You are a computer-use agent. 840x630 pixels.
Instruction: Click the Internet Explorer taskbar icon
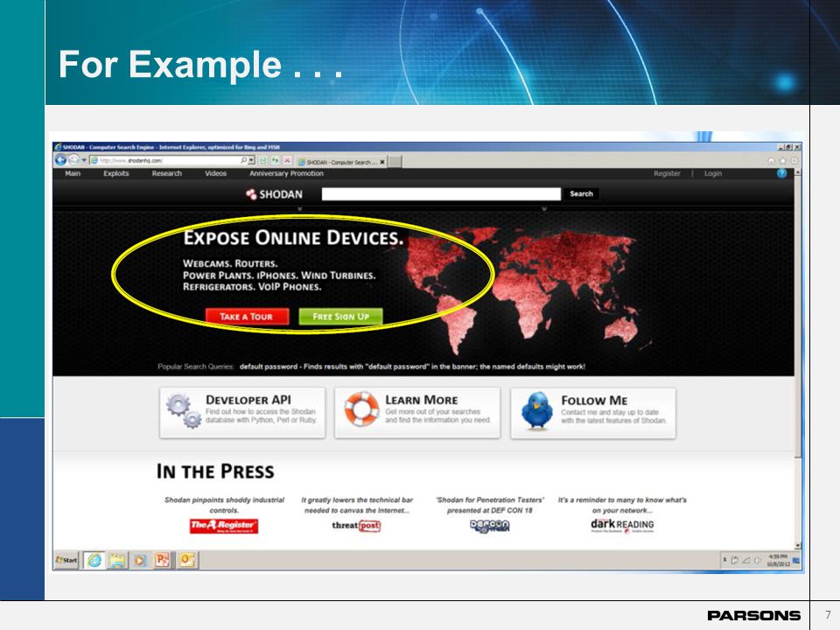(x=94, y=560)
